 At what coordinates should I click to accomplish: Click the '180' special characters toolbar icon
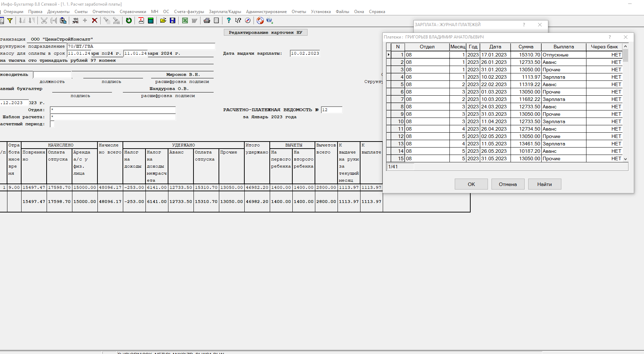click(x=76, y=20)
